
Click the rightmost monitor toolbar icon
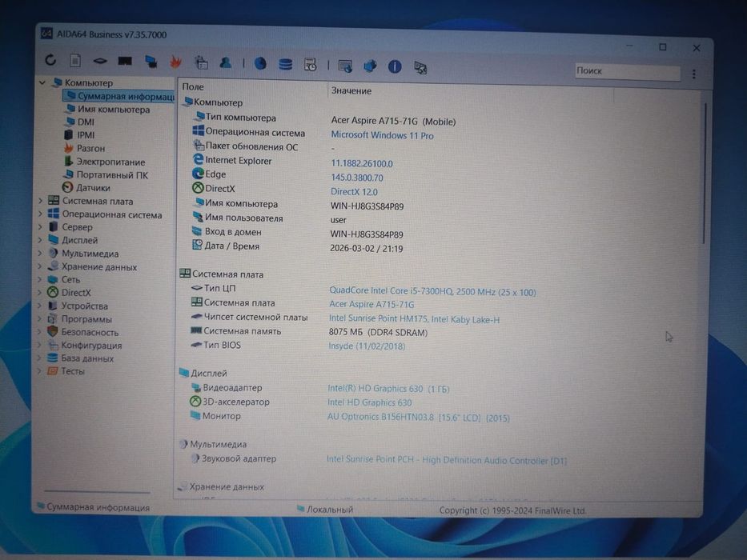coord(420,67)
